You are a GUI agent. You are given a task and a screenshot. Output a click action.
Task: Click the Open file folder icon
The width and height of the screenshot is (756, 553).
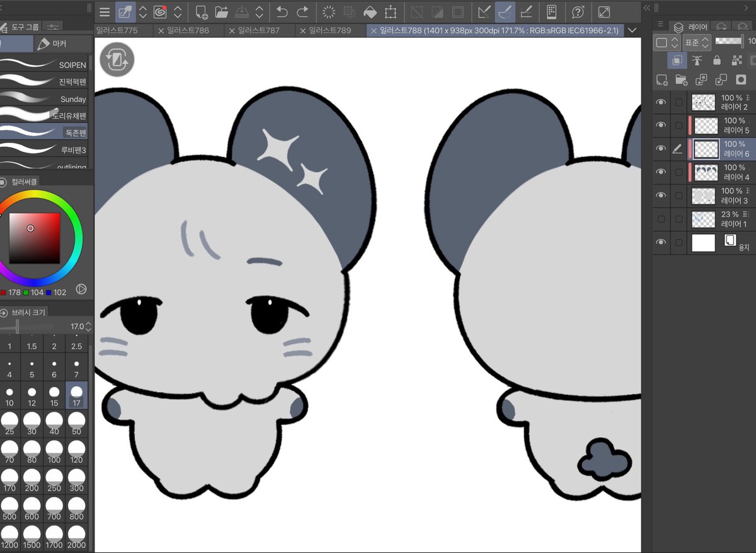tap(222, 12)
